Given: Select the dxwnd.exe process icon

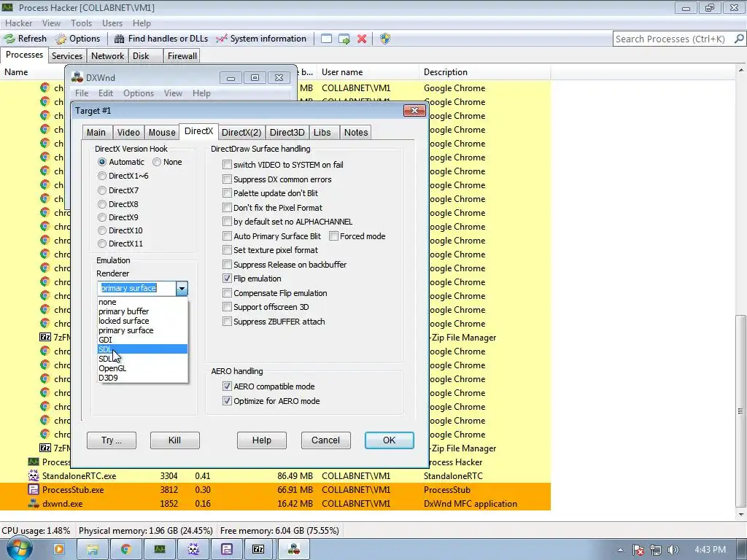Looking at the screenshot, I should [x=34, y=503].
